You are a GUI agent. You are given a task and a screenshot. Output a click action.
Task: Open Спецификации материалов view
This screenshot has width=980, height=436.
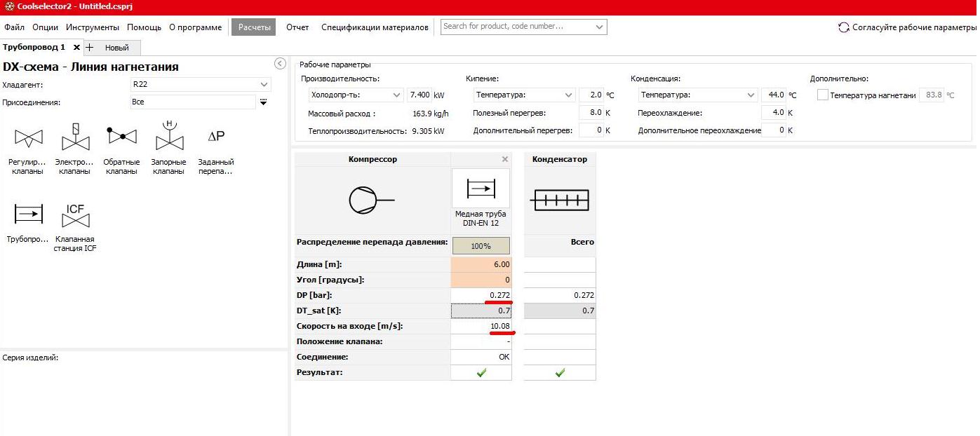click(x=375, y=27)
